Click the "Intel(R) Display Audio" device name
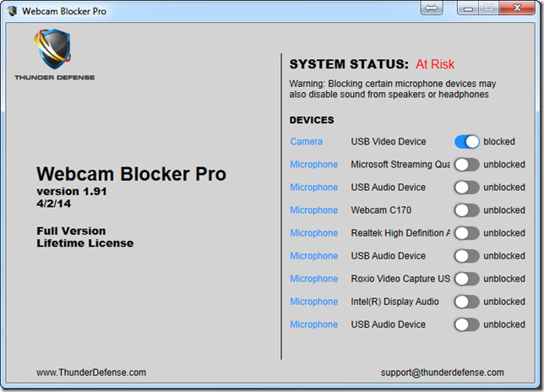This screenshot has width=544, height=392. (394, 302)
